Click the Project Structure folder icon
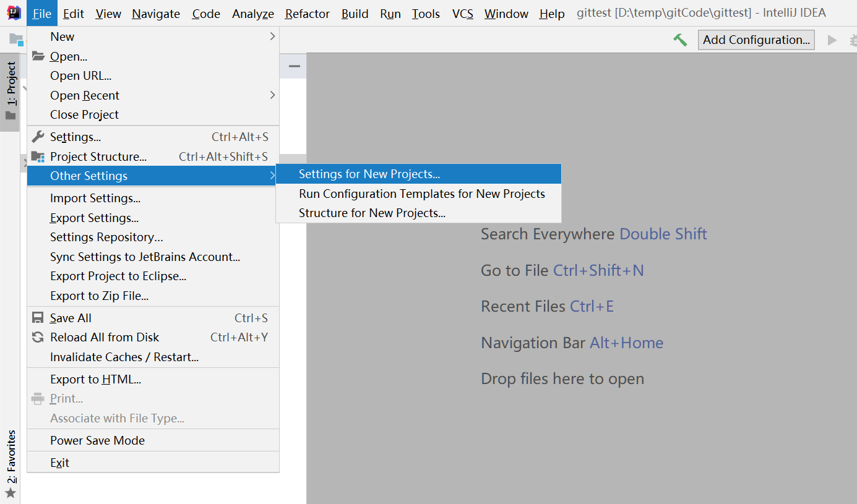 click(x=38, y=156)
